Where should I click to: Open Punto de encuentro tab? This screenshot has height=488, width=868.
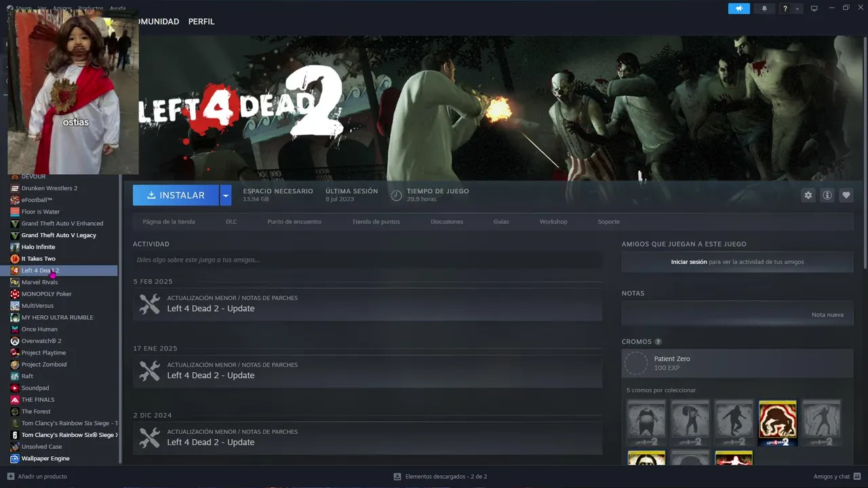[294, 222]
